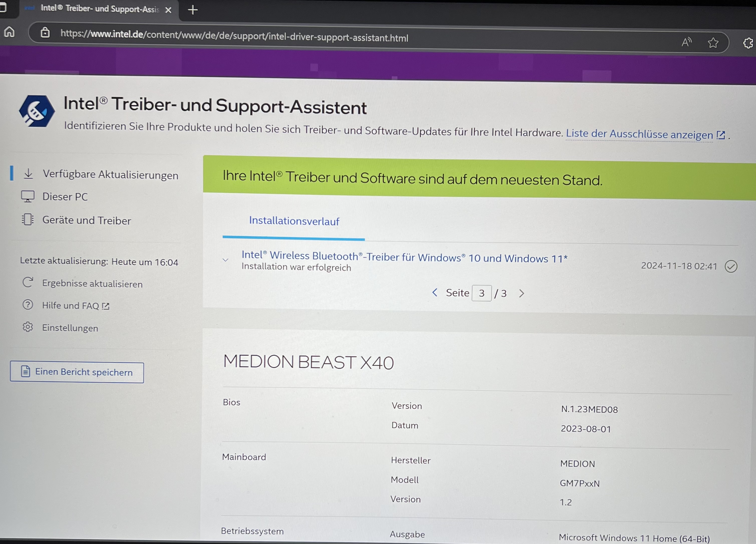This screenshot has width=756, height=544.
Task: Go to previous page of install history
Action: point(435,292)
